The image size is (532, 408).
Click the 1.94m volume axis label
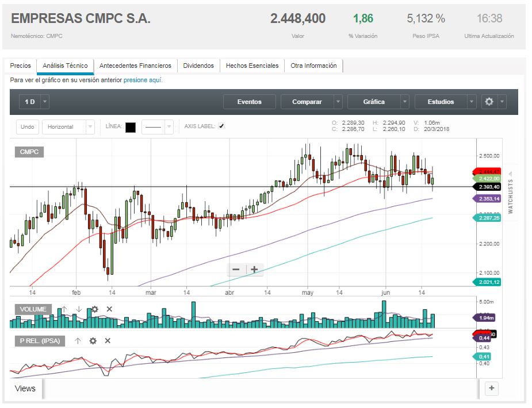[484, 318]
